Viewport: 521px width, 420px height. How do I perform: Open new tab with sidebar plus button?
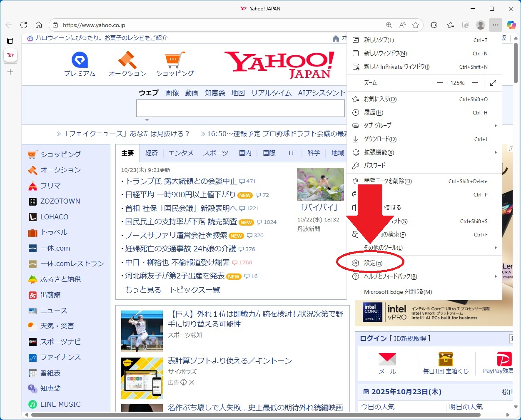10,72
